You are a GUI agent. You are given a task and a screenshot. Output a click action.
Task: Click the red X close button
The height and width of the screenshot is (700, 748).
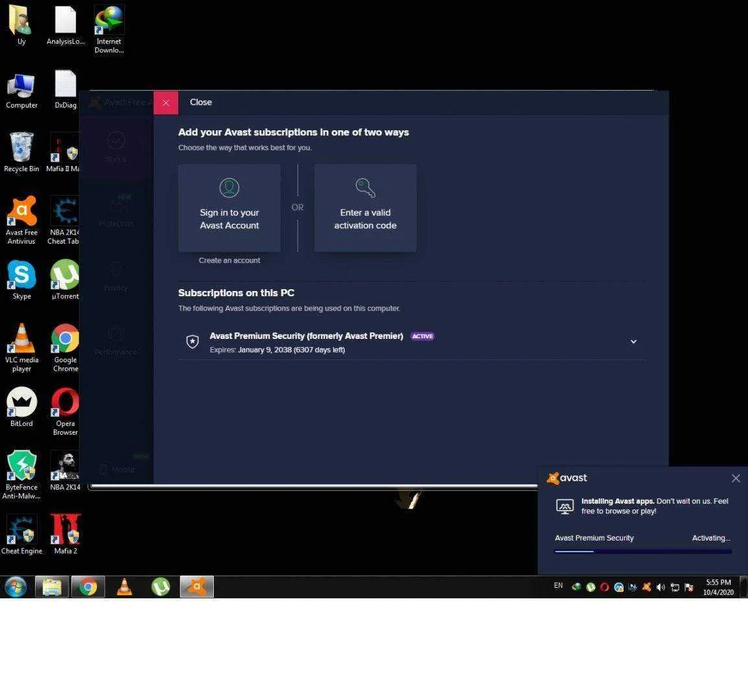click(165, 102)
